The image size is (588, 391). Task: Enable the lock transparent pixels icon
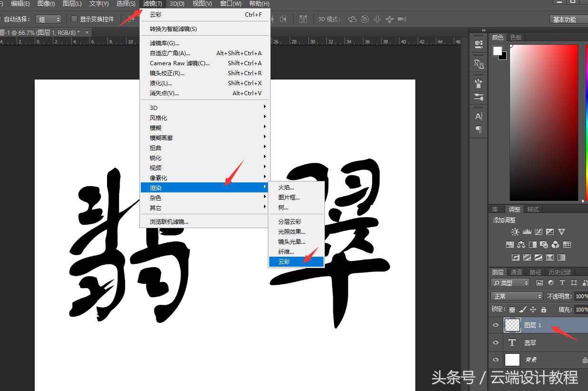(x=512, y=309)
